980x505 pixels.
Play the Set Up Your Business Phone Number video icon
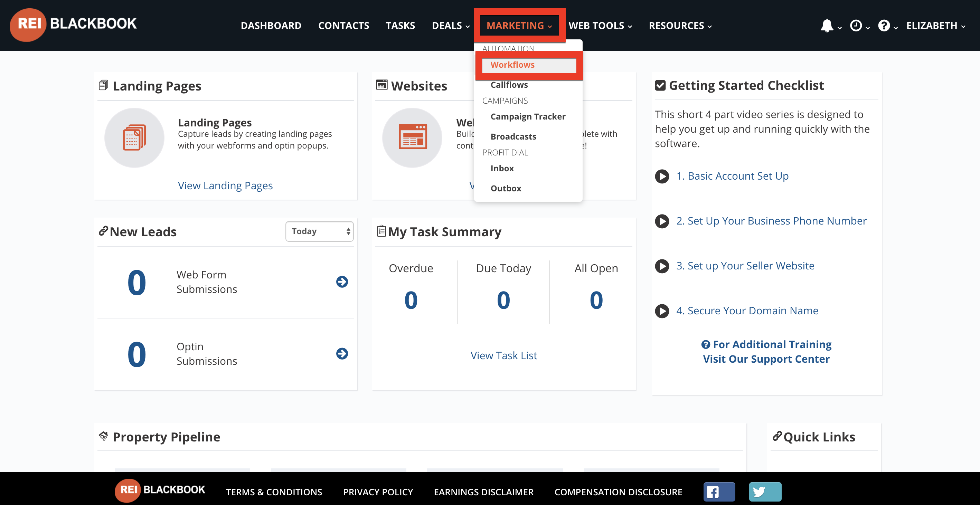click(662, 221)
